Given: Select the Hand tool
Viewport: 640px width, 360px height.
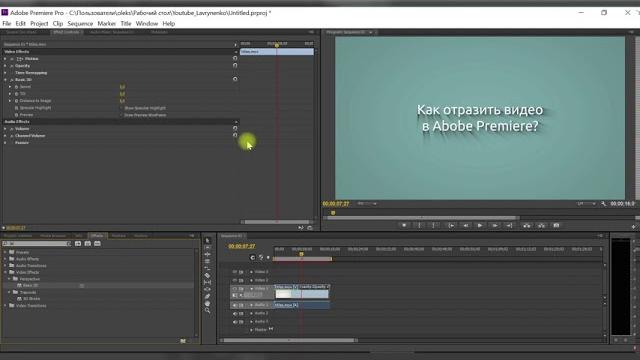Looking at the screenshot, I should point(207,303).
